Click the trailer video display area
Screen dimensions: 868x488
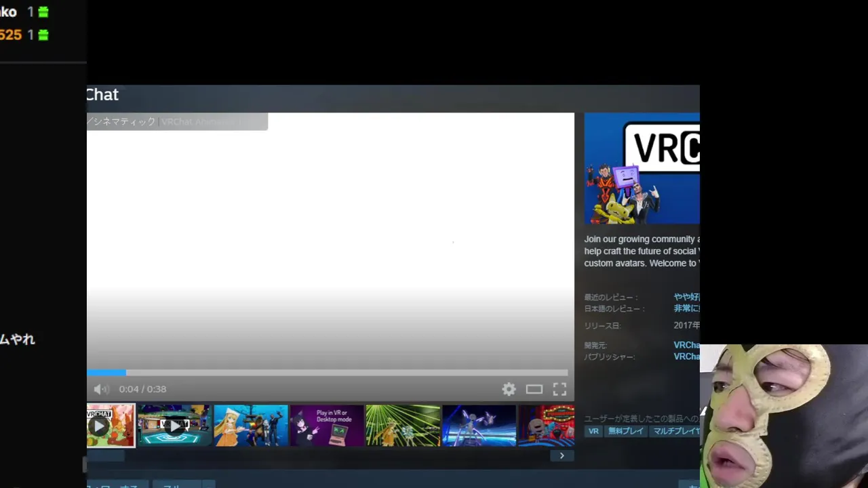coord(330,241)
